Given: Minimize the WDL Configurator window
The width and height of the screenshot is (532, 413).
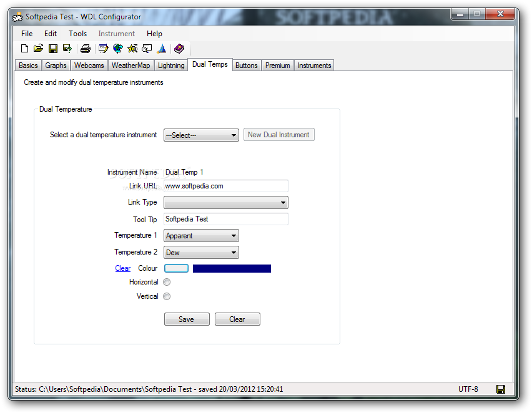Looking at the screenshot, I should tap(460, 14).
